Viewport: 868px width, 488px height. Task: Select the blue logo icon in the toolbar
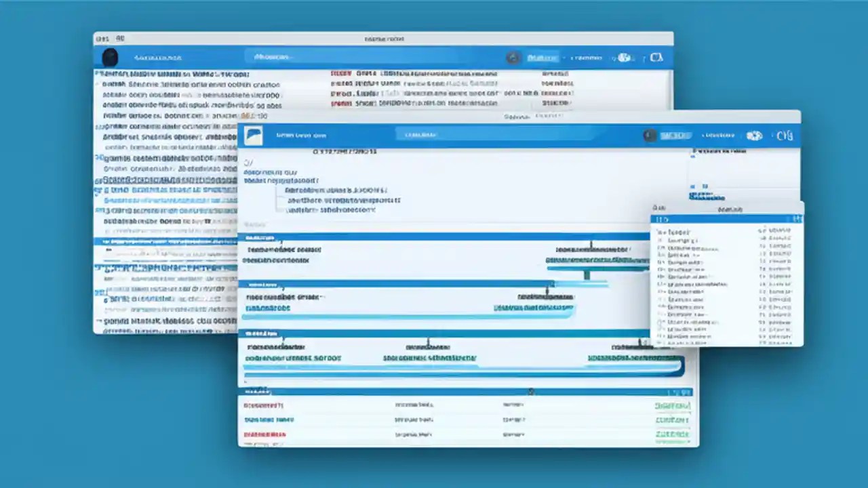pos(254,135)
